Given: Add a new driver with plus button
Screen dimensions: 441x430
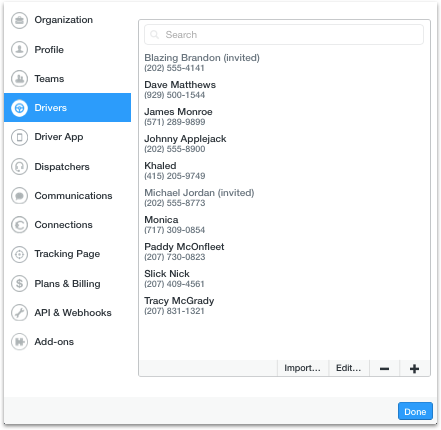Looking at the screenshot, I should pos(415,368).
